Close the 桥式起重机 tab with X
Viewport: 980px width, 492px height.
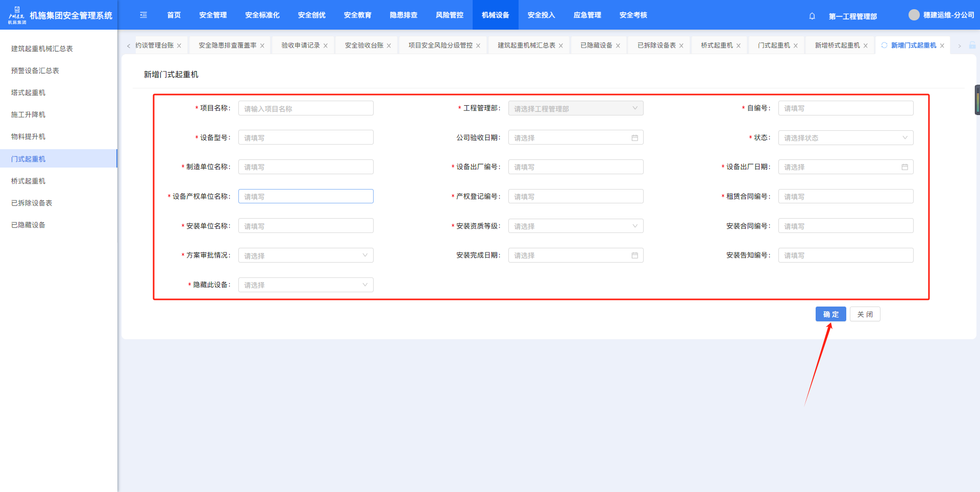(x=738, y=46)
